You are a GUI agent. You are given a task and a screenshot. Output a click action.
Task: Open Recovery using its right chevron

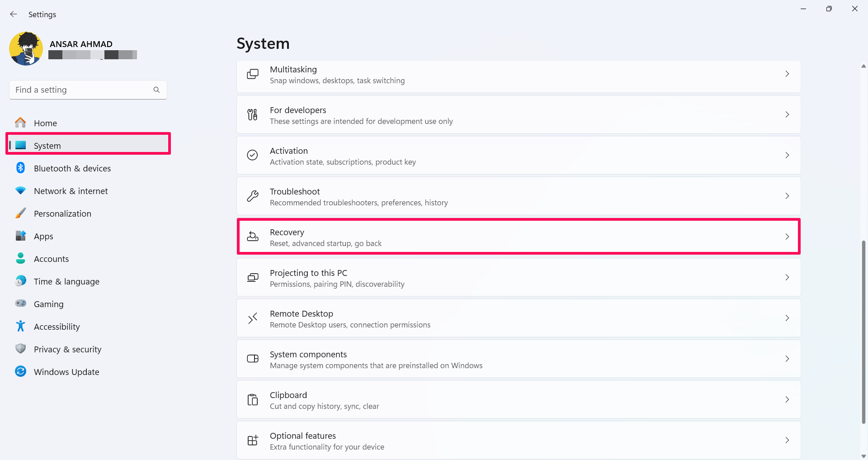(787, 237)
